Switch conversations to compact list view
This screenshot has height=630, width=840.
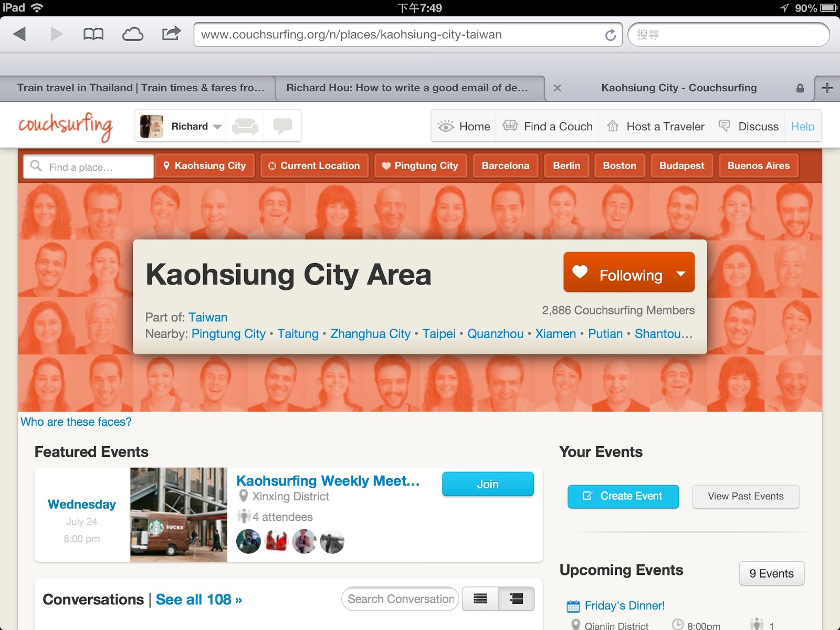click(x=479, y=598)
